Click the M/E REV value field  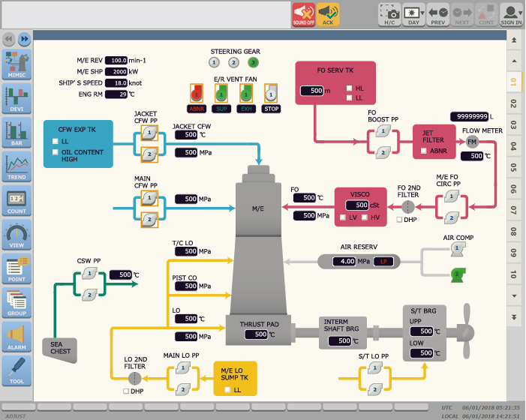[116, 60]
